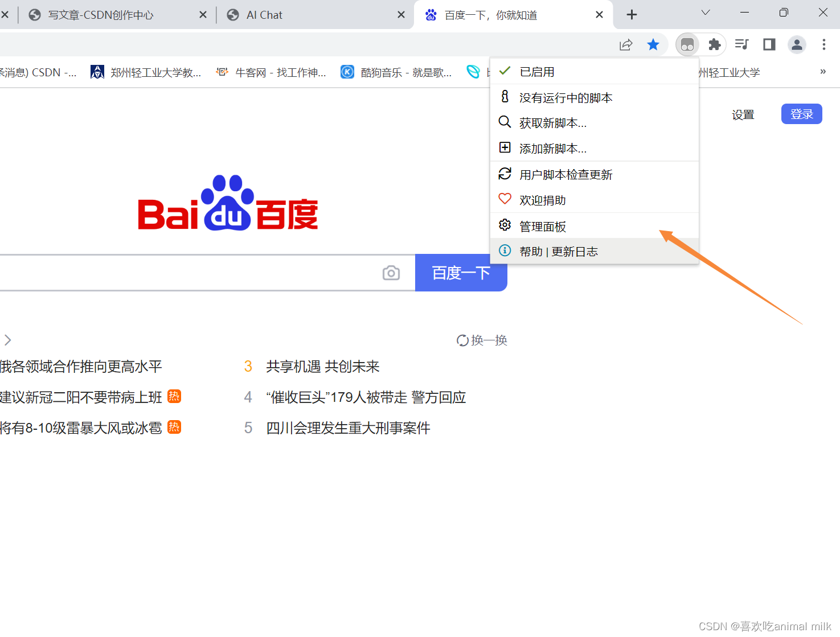Open the Chrome profile avatar
Screen dimensions: 840x637
click(x=797, y=44)
